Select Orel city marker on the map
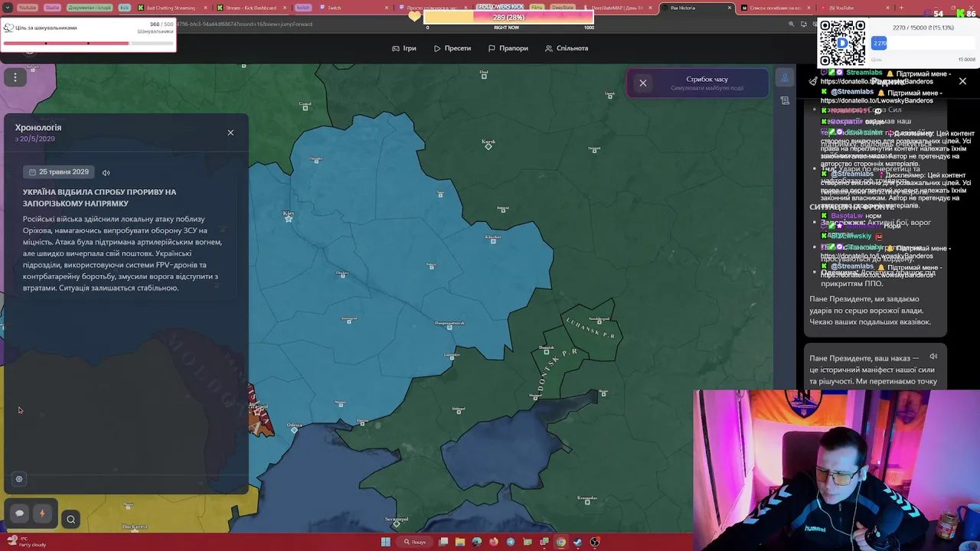 point(484,75)
